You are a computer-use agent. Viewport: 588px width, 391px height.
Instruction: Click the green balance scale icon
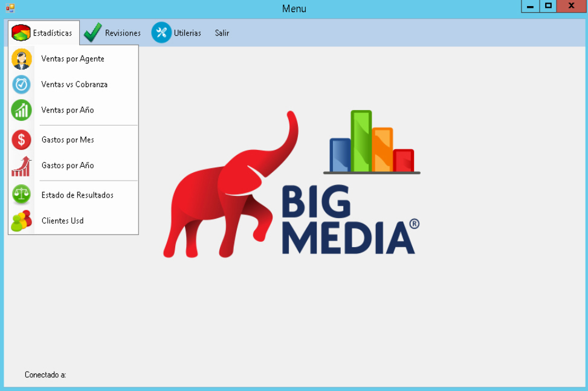(x=22, y=195)
